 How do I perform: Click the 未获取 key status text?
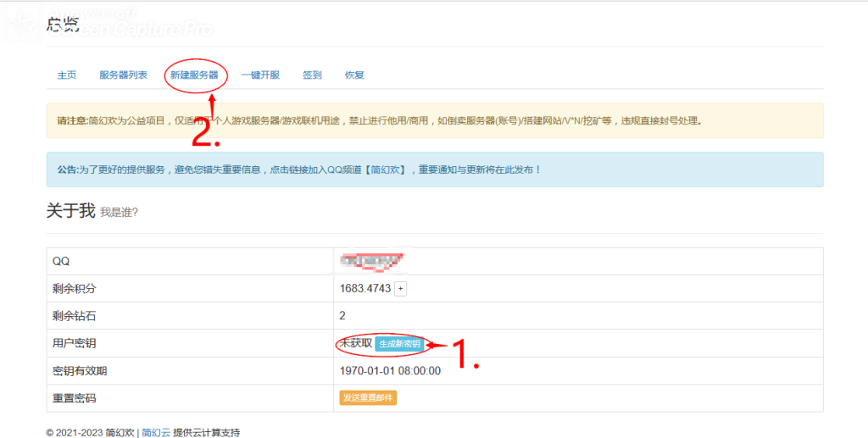(x=355, y=343)
